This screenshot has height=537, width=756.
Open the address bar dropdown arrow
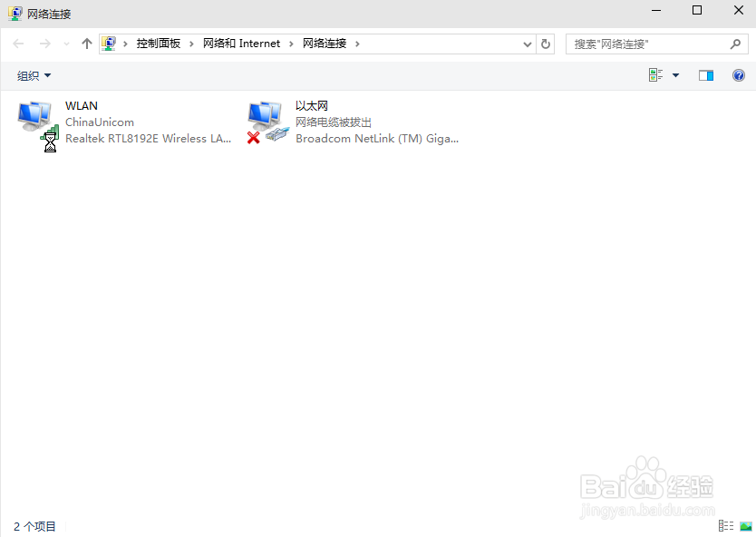(x=527, y=43)
